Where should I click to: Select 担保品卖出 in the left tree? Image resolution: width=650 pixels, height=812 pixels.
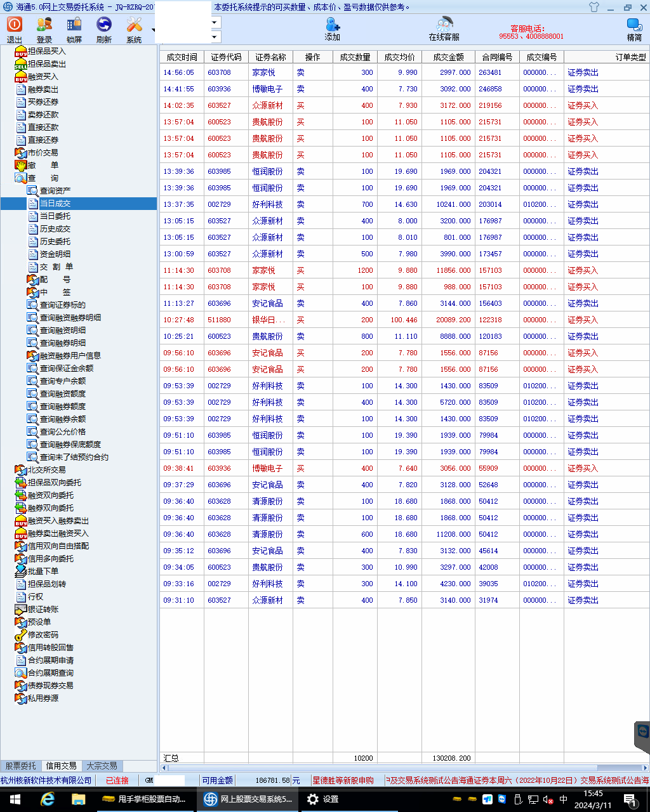[46, 63]
